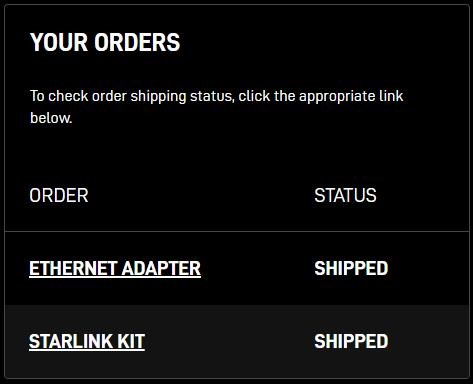Image resolution: width=473 pixels, height=384 pixels.
Task: Click the shipping status instruction text
Action: pos(217,107)
